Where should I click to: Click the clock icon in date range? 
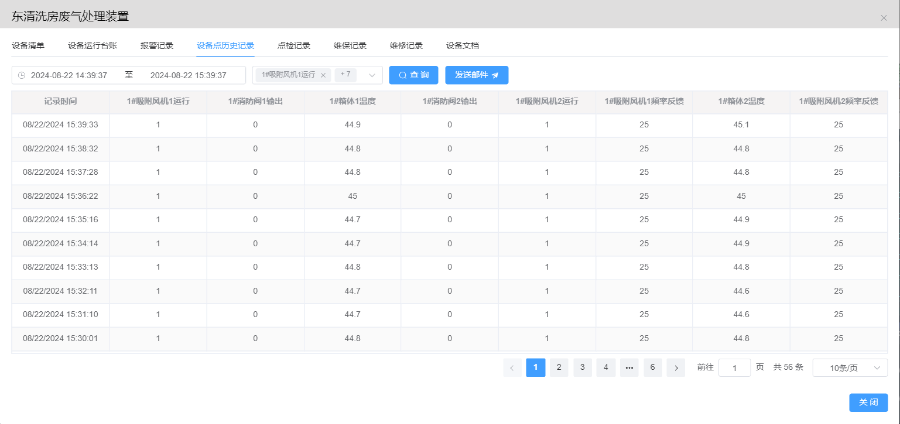(x=21, y=75)
